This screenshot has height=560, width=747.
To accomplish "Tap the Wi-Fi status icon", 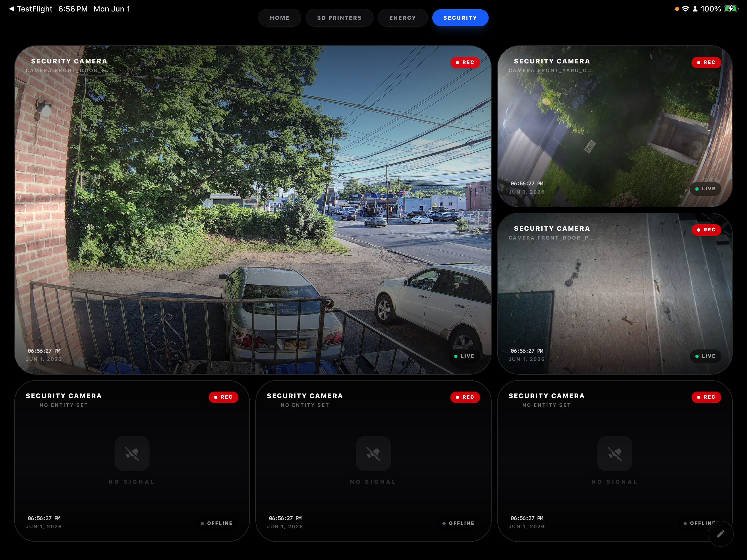I will point(685,9).
